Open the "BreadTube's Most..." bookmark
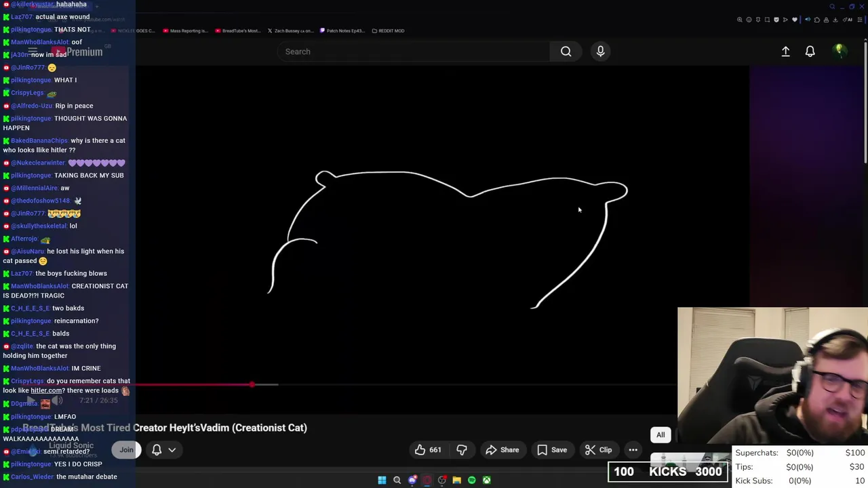 (x=238, y=30)
